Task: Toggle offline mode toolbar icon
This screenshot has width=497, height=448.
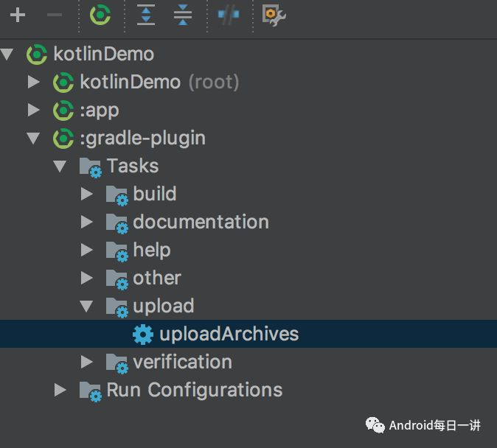Action: (229, 15)
